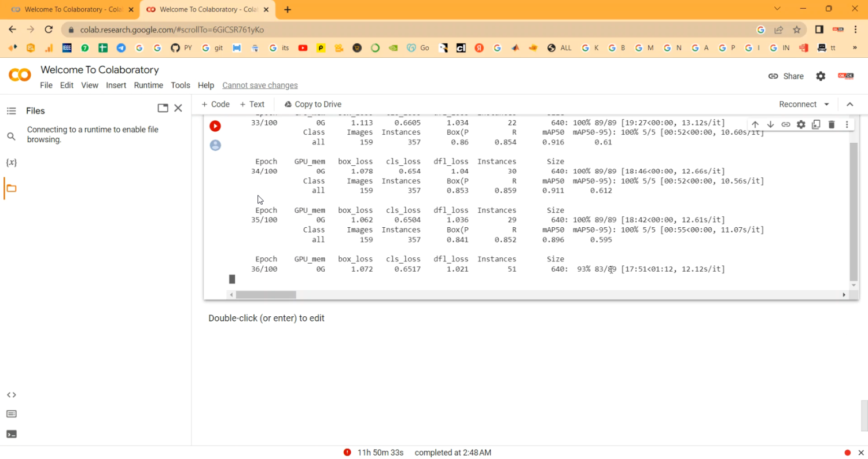The height and width of the screenshot is (459, 868).
Task: Delete the cell using trash icon
Action: click(832, 124)
